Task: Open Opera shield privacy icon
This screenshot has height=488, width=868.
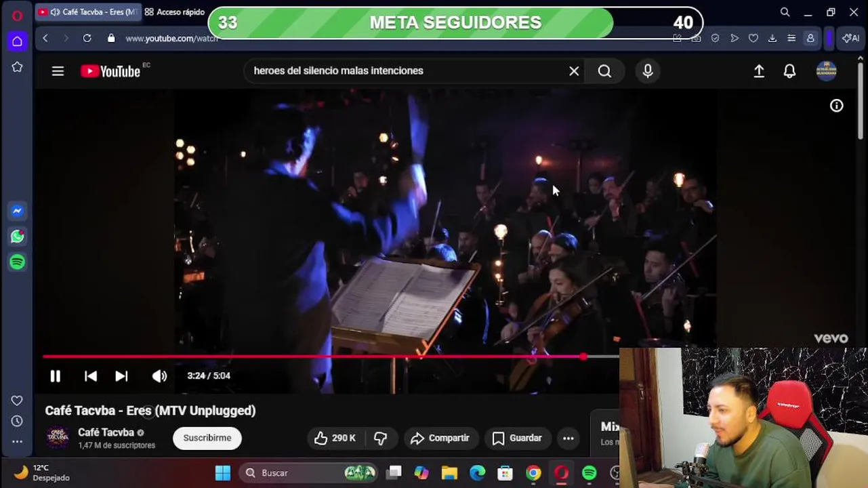Action: click(x=715, y=39)
